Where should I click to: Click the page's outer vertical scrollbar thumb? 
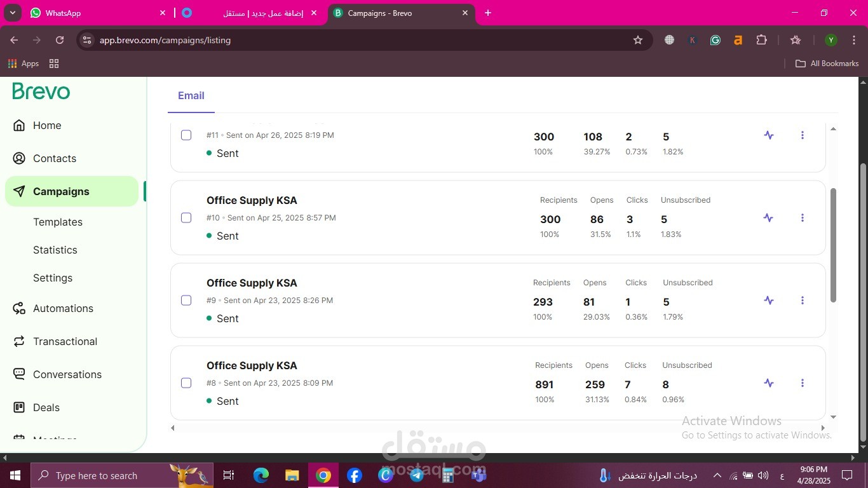(863, 303)
